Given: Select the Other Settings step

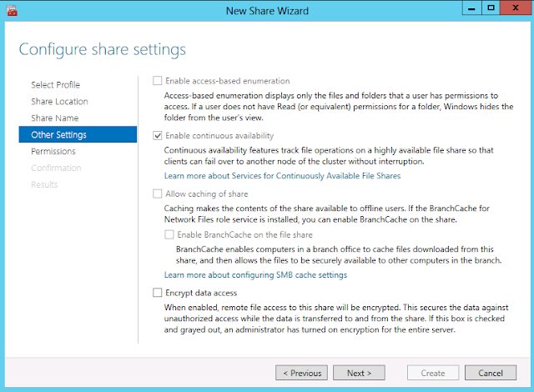Looking at the screenshot, I should [x=58, y=135].
